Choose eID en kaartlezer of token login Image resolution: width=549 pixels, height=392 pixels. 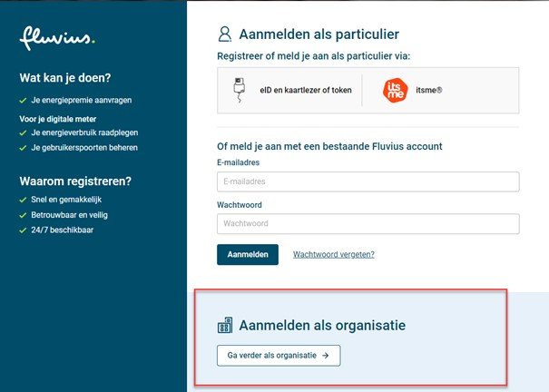click(290, 90)
